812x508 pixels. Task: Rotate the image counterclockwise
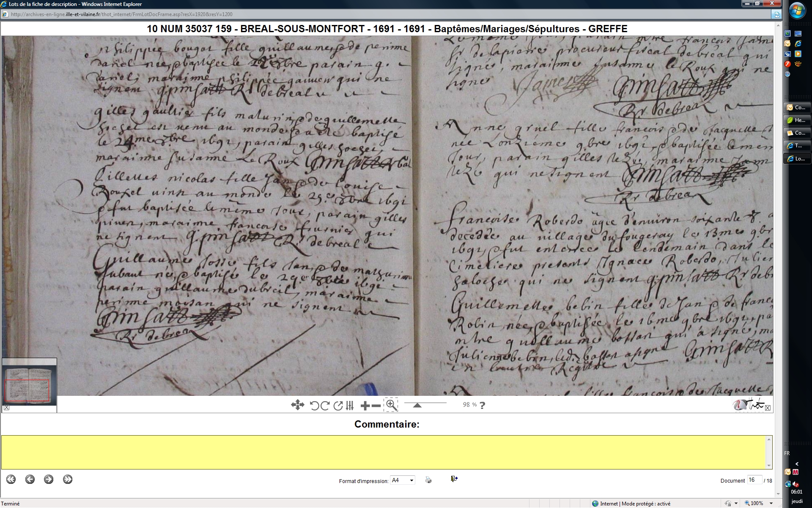tap(314, 406)
